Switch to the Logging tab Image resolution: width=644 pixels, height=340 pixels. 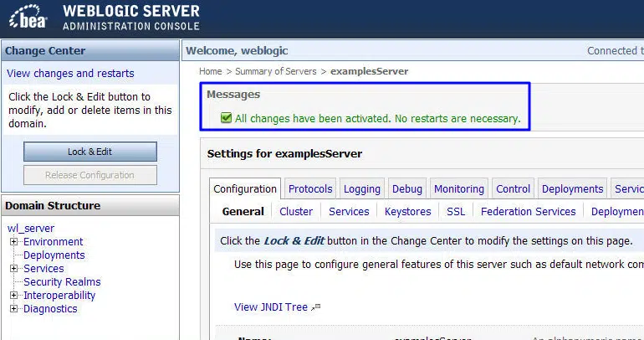coord(362,189)
